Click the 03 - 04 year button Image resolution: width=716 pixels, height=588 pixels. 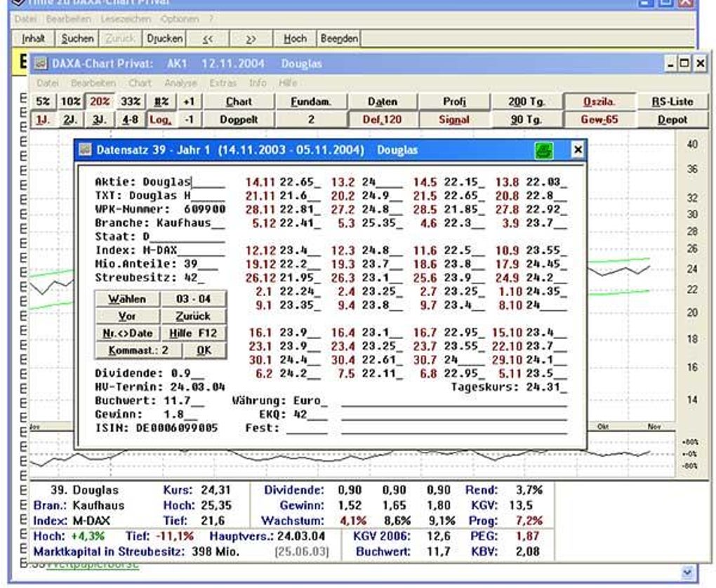[x=194, y=299]
